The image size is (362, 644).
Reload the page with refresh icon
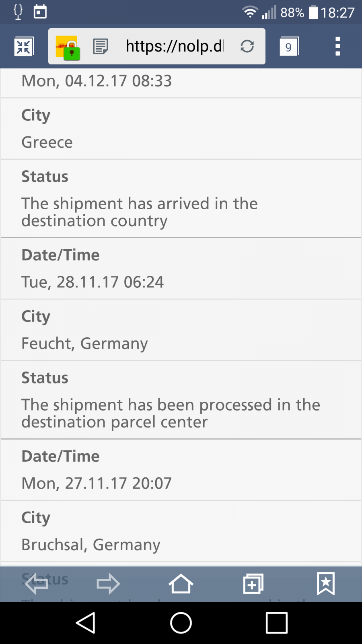click(x=247, y=46)
